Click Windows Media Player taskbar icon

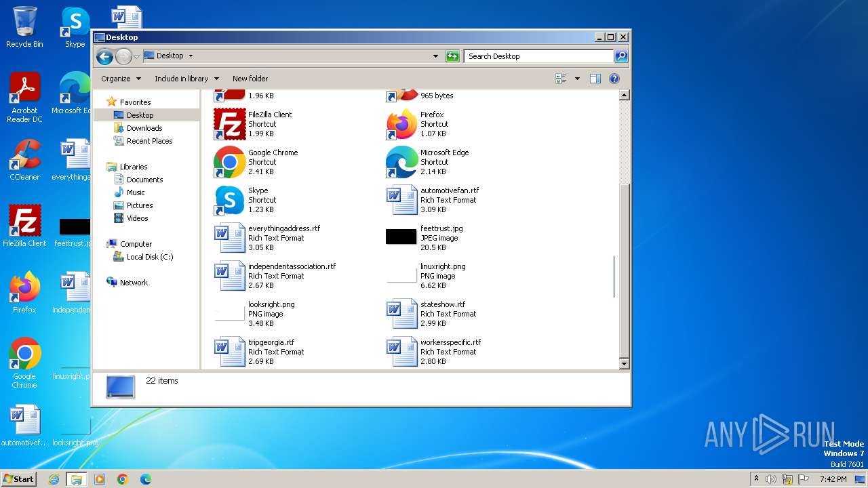click(100, 479)
